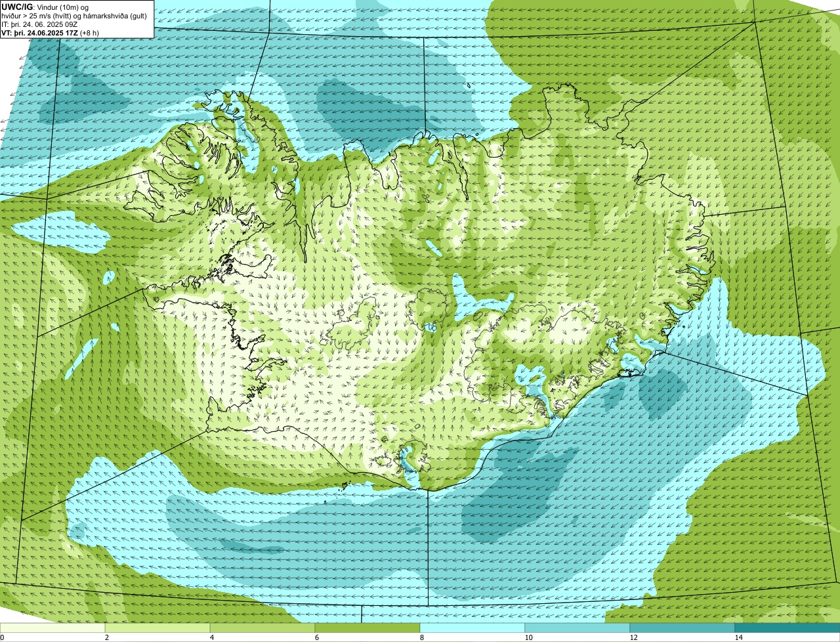
Task: Click the 10–12 m/s turquoise legend swatch
Action: (577, 628)
